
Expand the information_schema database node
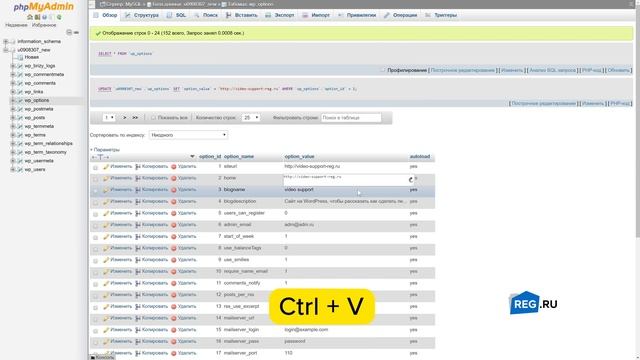5,42
